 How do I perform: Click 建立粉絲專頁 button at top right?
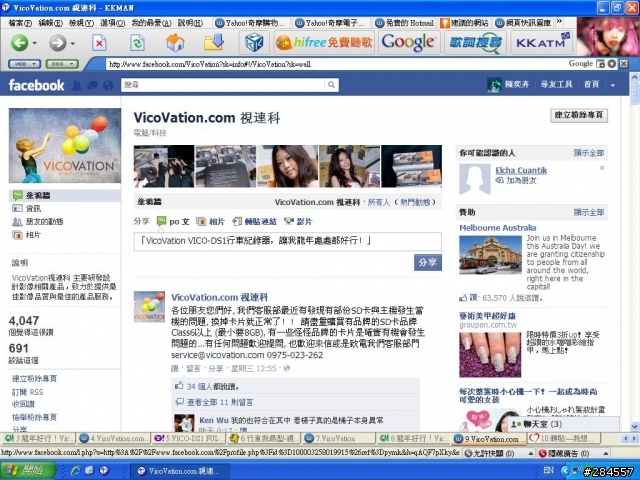(x=579, y=115)
